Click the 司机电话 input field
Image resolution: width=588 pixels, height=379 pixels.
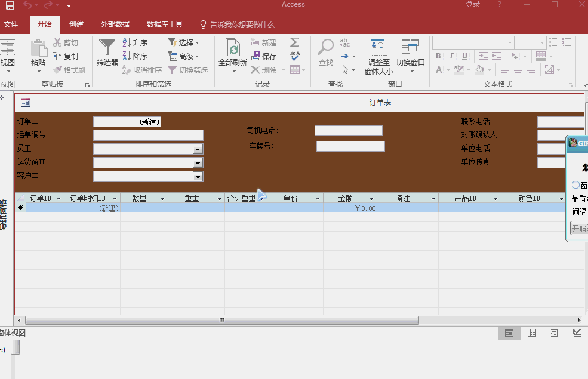click(349, 131)
